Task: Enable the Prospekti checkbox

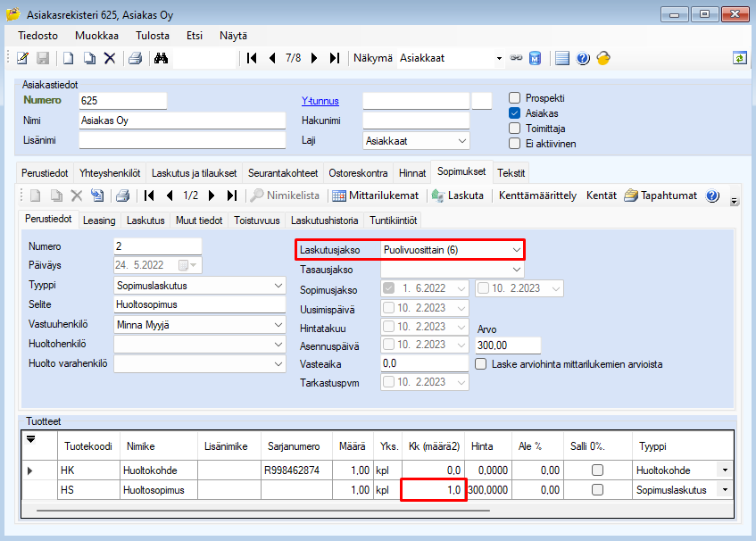Action: (515, 98)
